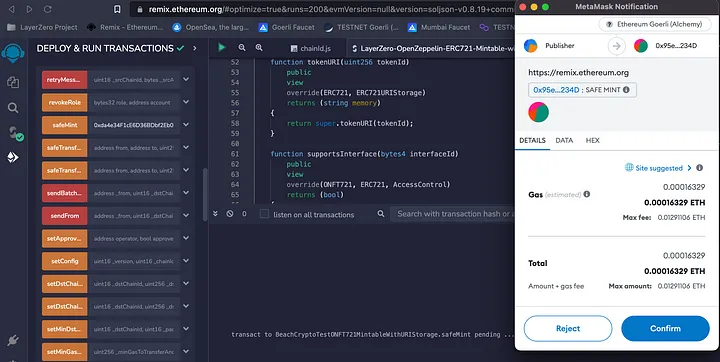Viewport: 720px width, 362px height.
Task: Open the Search in files sidebar icon
Action: 13,108
